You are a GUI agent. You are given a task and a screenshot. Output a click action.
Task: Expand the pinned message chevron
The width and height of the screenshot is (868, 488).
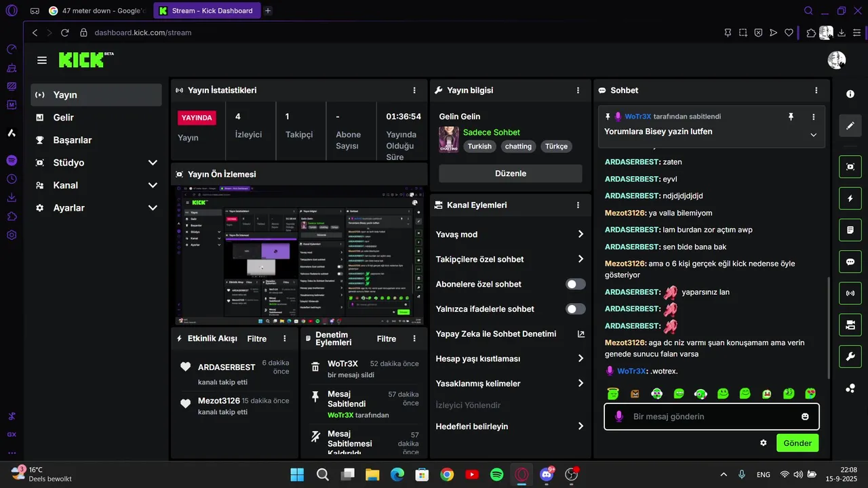tap(813, 135)
